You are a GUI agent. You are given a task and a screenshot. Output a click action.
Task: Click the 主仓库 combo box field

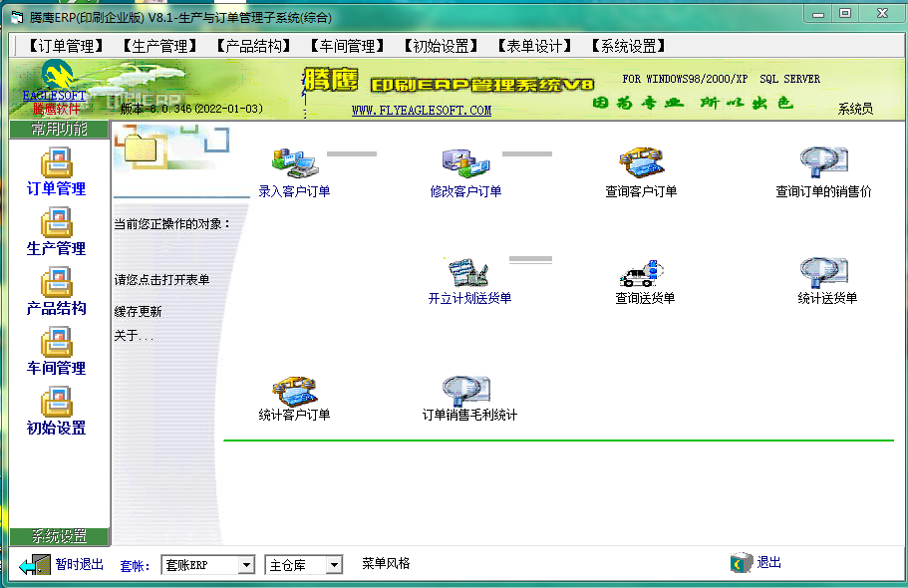tap(303, 565)
